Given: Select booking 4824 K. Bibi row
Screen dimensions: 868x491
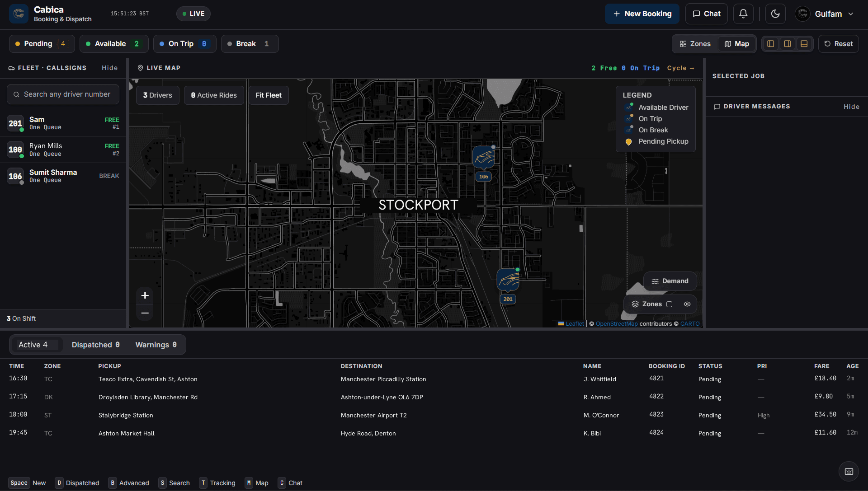Looking at the screenshot, I should [434, 433].
